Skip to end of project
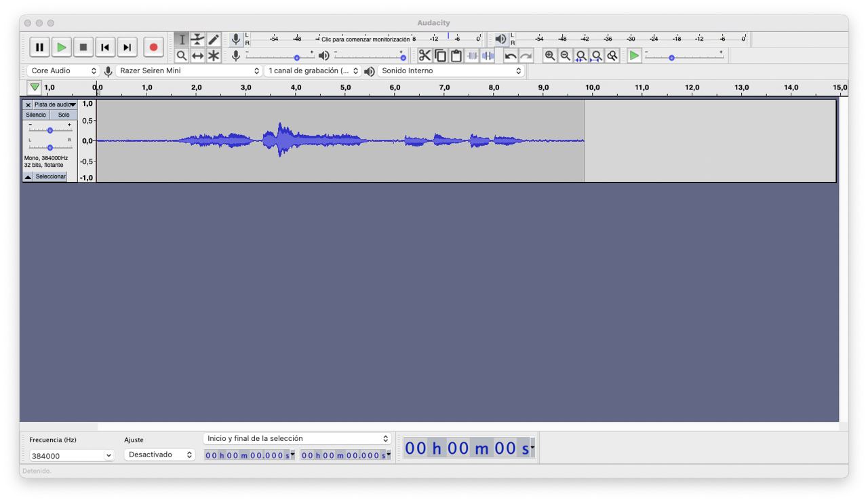Viewport: 868px width, 502px height. [126, 47]
